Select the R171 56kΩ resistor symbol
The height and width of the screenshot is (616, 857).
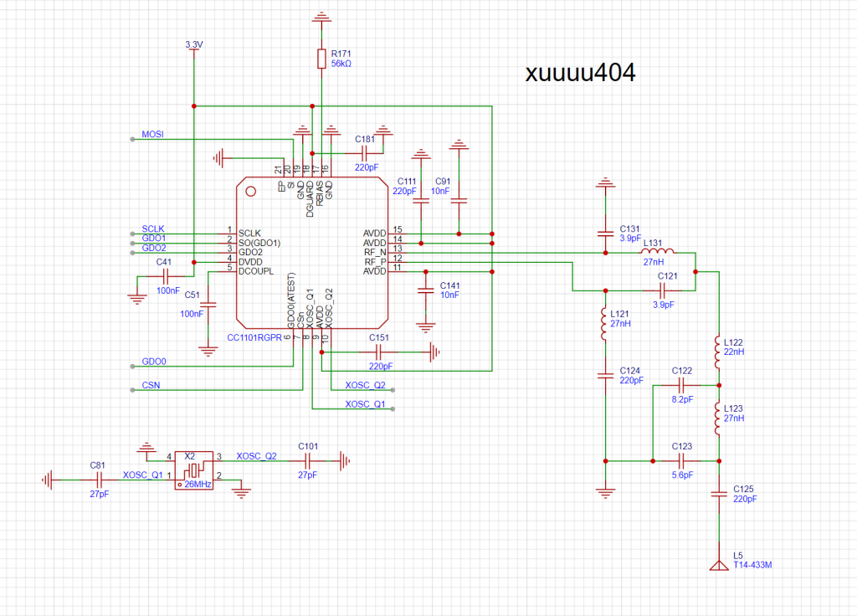point(321,58)
